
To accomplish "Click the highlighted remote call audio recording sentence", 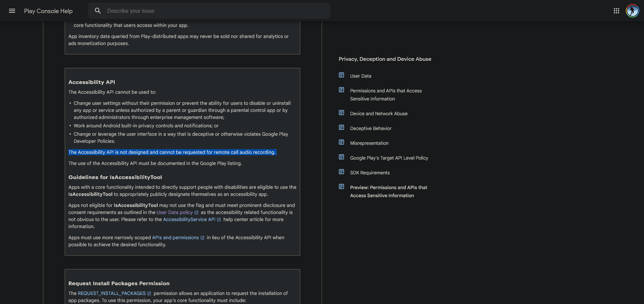I will click(x=172, y=152).
